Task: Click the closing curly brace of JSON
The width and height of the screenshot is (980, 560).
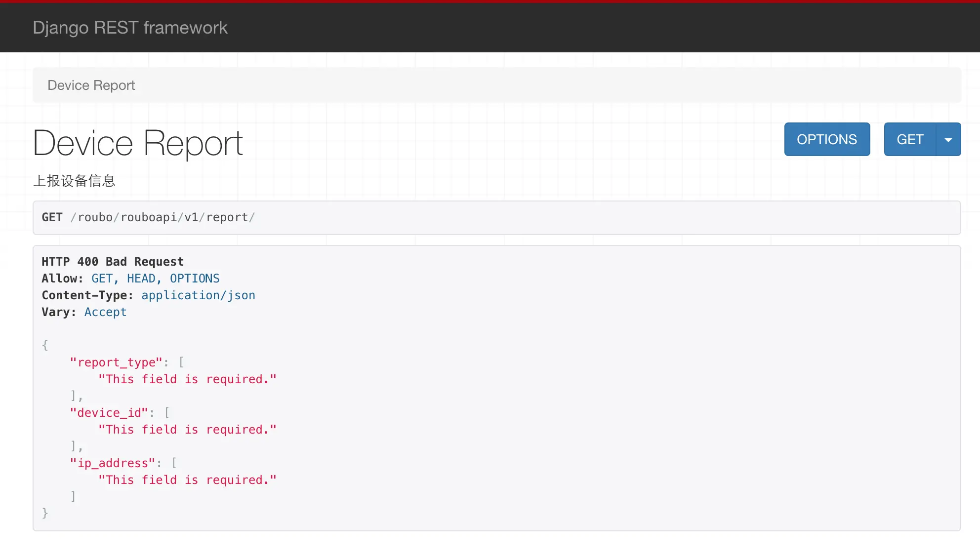Action: click(x=45, y=513)
